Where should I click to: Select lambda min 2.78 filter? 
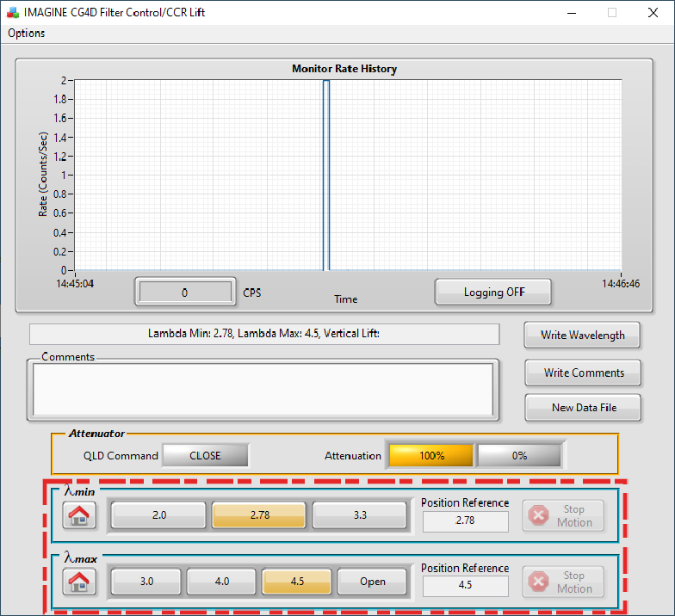coord(259,515)
